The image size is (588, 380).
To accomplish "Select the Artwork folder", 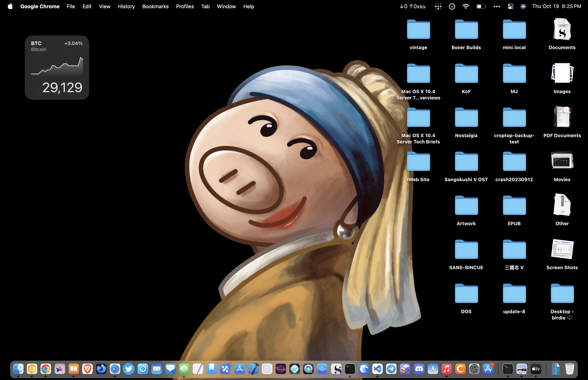I will (x=466, y=205).
